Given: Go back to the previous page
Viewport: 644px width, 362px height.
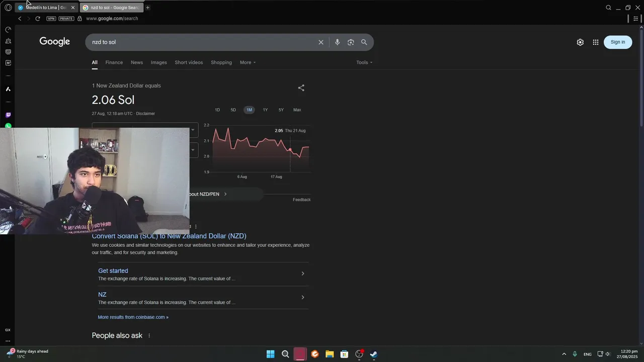Looking at the screenshot, I should [20, 19].
